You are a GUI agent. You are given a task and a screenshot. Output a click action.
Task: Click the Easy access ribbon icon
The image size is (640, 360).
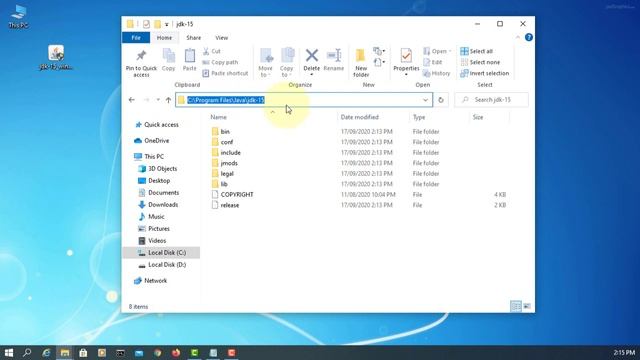(379, 62)
